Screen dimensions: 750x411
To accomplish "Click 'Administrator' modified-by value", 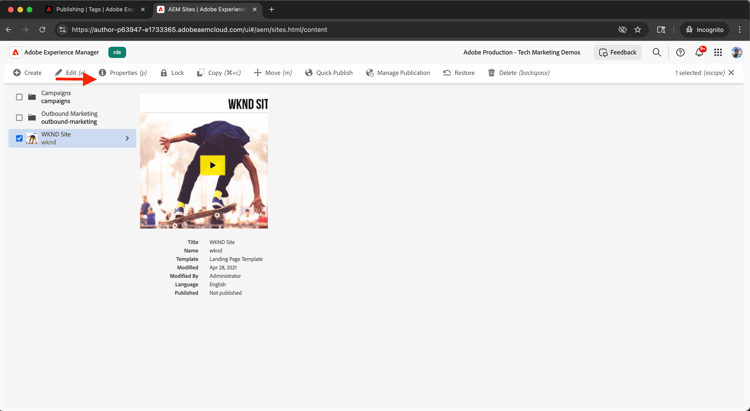I will tap(225, 276).
